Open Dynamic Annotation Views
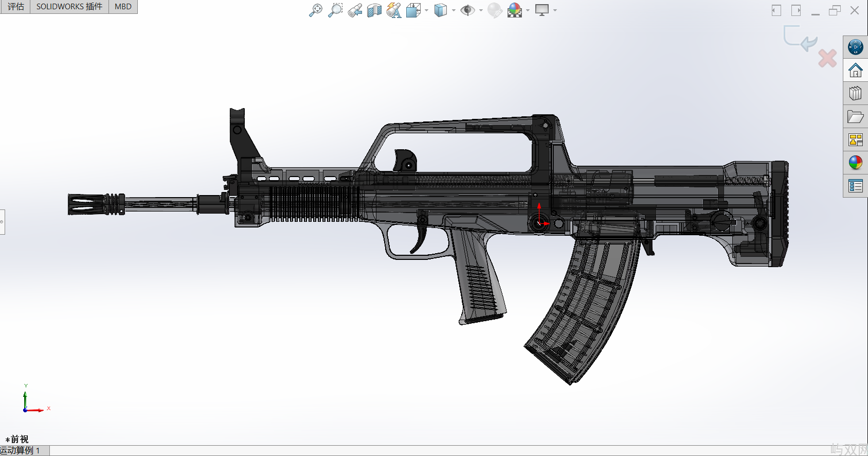Screen dimensions: 868x456 point(394,10)
